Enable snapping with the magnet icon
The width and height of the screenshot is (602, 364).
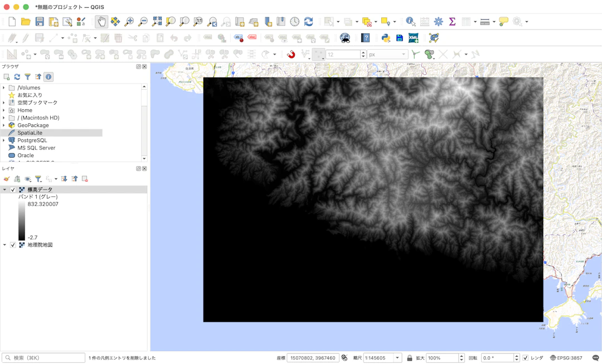point(291,55)
